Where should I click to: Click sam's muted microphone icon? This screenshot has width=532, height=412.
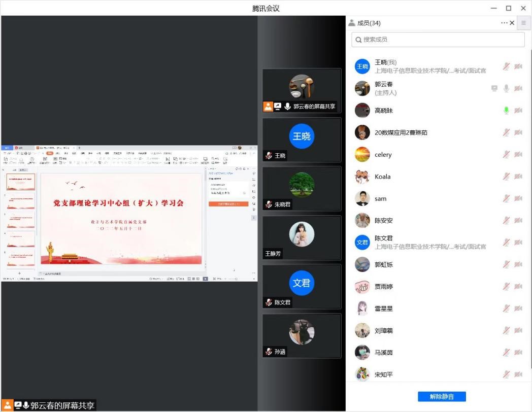[x=506, y=198]
